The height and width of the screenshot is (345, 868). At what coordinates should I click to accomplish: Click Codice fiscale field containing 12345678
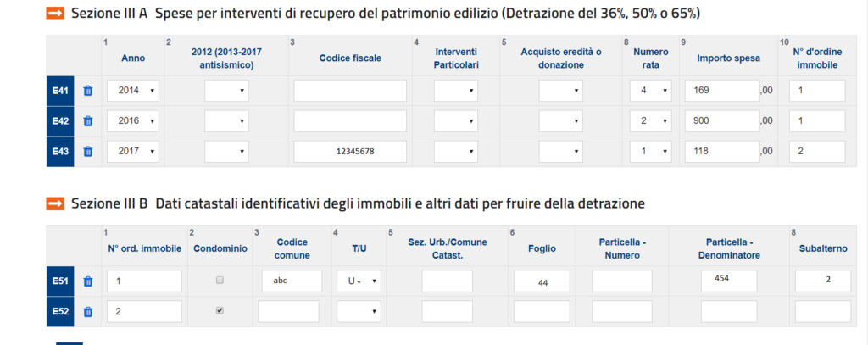(x=350, y=151)
